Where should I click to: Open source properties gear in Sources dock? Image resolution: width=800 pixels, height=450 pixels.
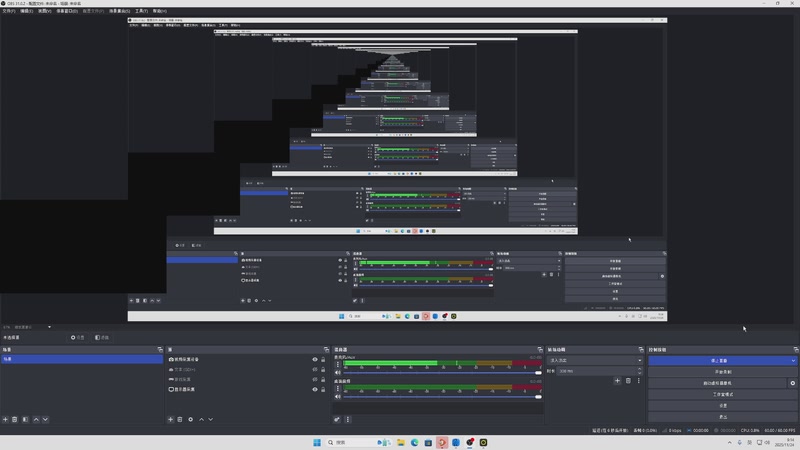pyautogui.click(x=190, y=419)
